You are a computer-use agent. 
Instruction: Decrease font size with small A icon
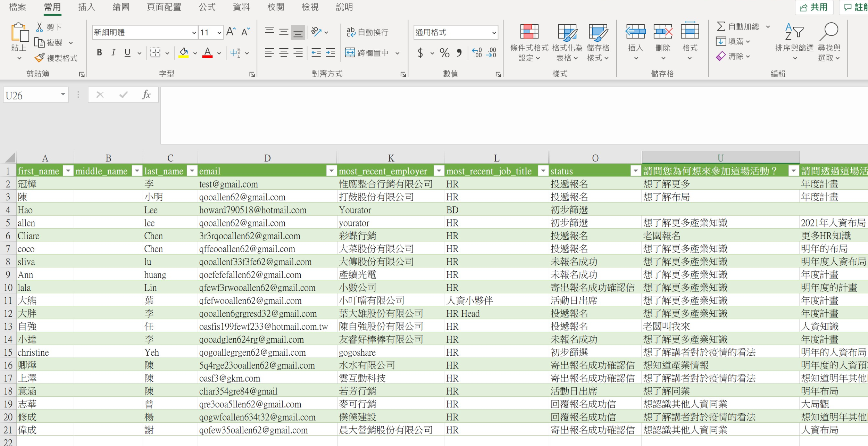point(245,32)
